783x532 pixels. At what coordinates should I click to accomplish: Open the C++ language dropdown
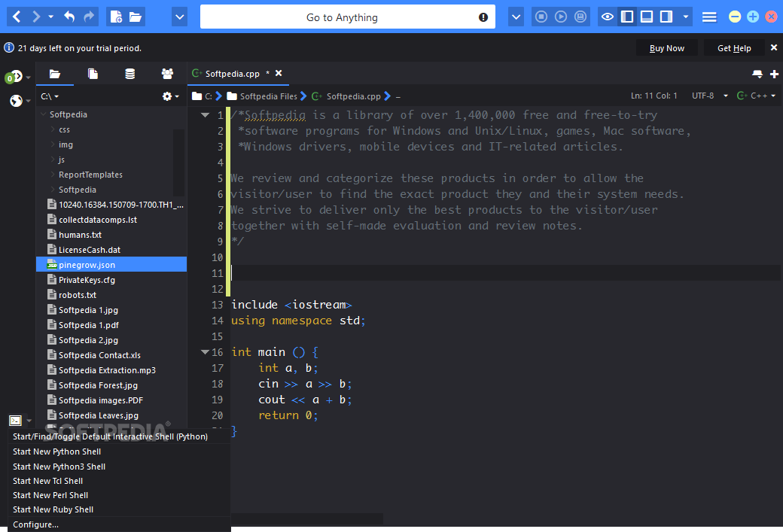coord(756,96)
